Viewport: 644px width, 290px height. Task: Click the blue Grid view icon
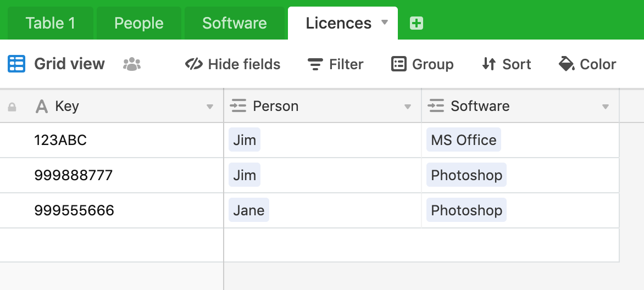tap(16, 64)
